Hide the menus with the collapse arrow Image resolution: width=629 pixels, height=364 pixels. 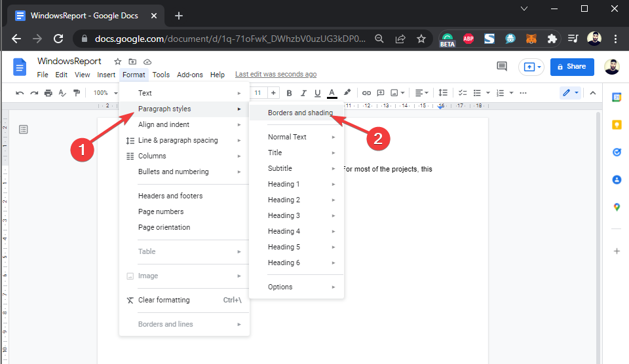tap(593, 93)
